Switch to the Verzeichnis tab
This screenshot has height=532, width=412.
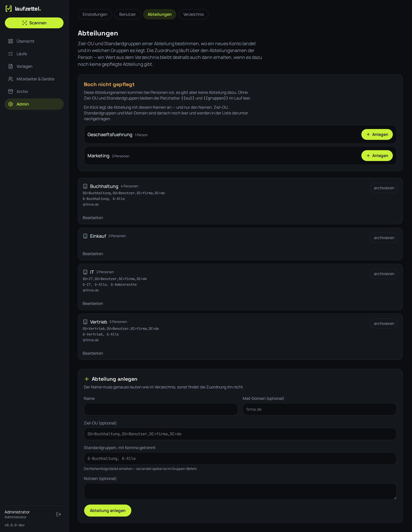193,14
